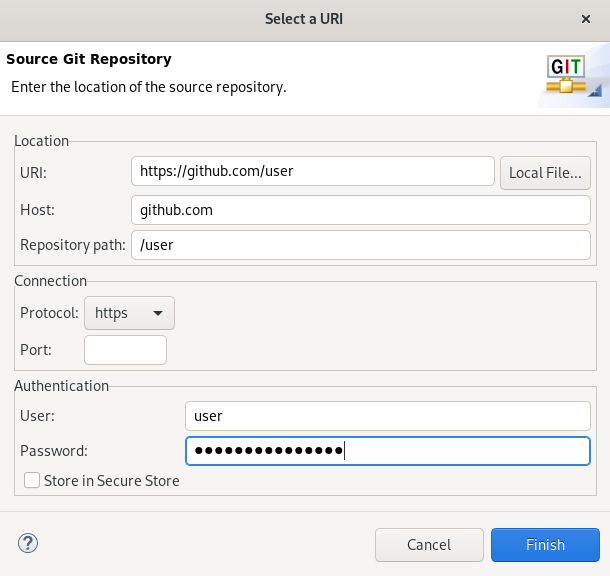
Task: Click the 'Enter the location' description text
Action: point(149,87)
